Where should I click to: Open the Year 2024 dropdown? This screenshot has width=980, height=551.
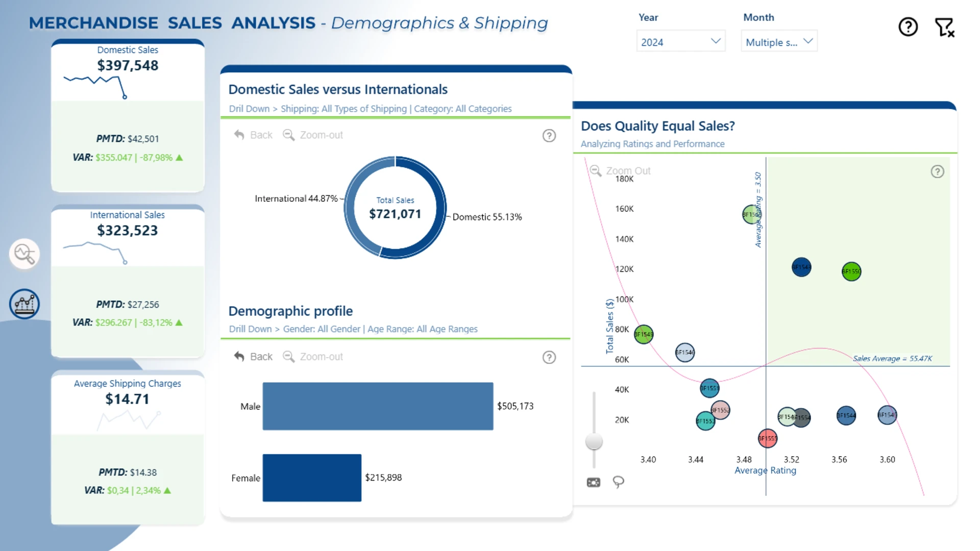(681, 41)
